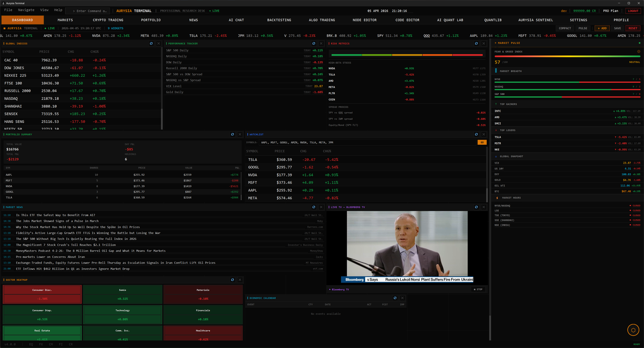Open the AI Chat tab
The image size is (644, 348).
[236, 20]
